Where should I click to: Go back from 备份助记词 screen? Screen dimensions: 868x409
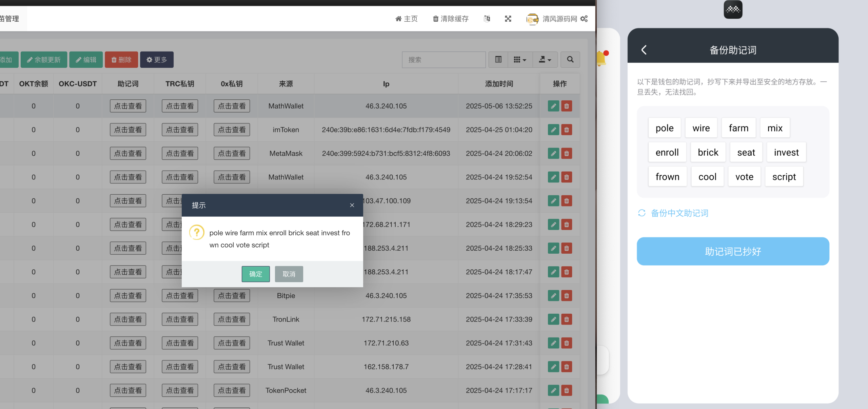pos(644,50)
